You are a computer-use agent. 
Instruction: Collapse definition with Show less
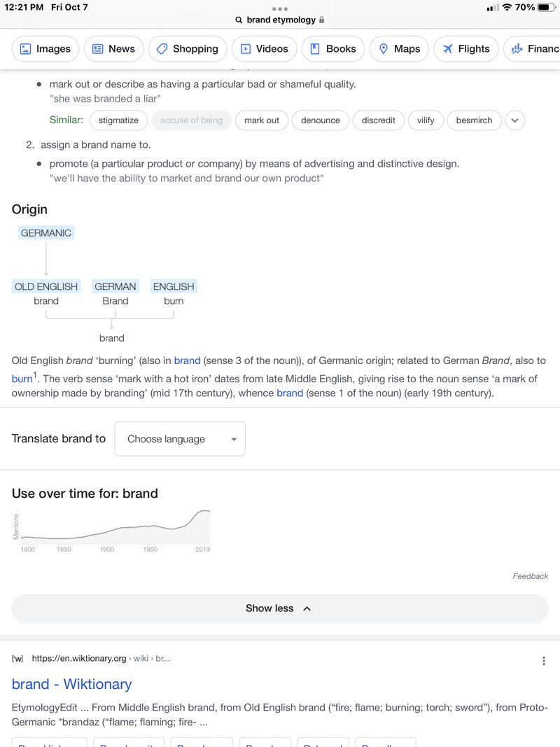click(280, 608)
